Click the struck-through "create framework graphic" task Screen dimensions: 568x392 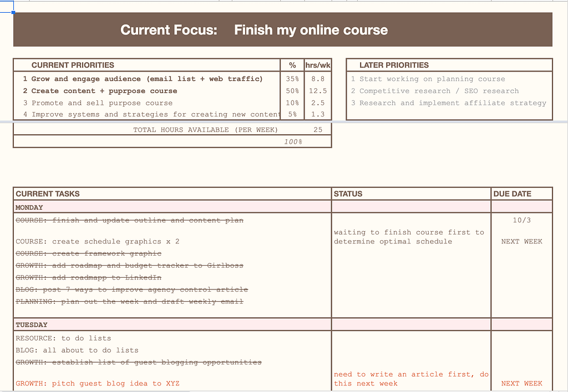pos(88,253)
